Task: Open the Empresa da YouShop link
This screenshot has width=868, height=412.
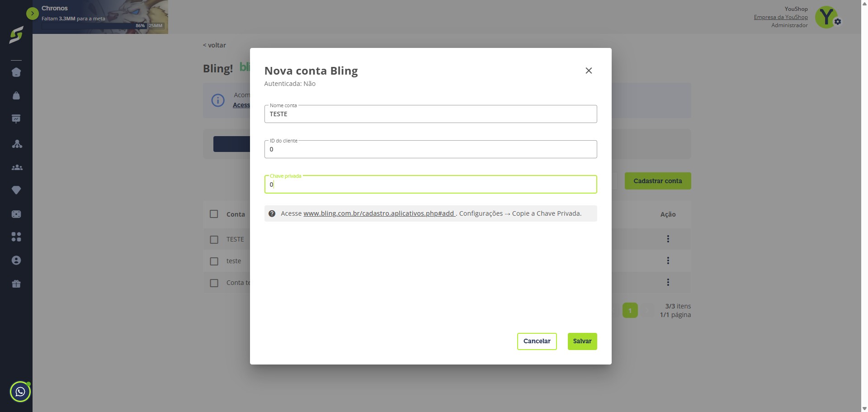Action: (x=781, y=17)
